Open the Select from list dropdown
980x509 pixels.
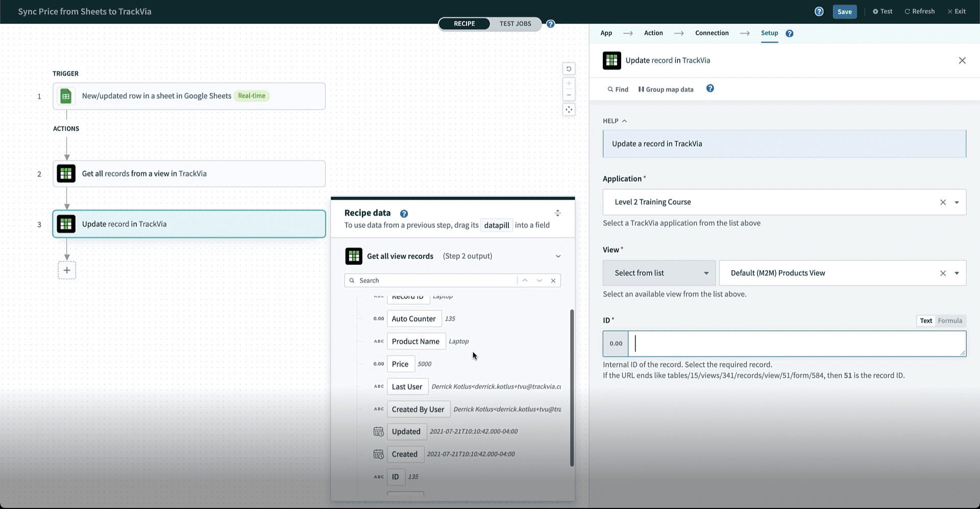click(x=659, y=273)
